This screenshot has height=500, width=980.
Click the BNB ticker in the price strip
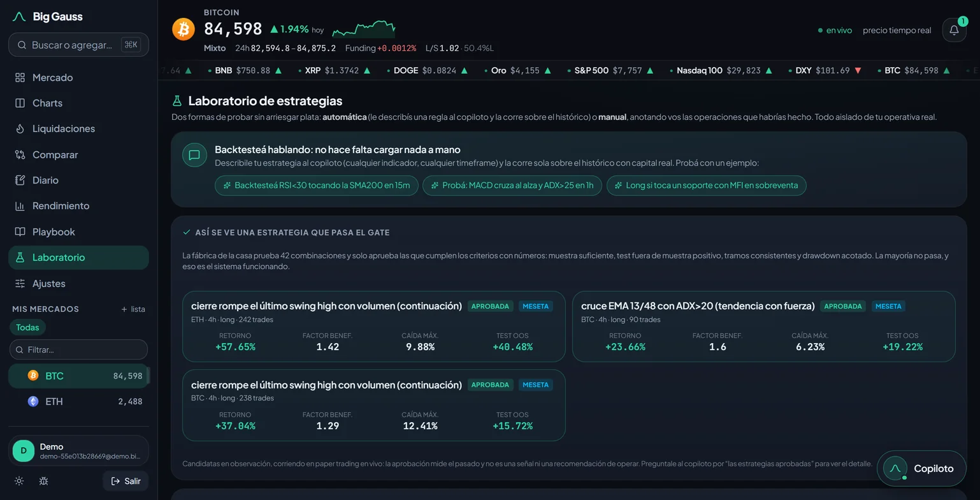[245, 71]
